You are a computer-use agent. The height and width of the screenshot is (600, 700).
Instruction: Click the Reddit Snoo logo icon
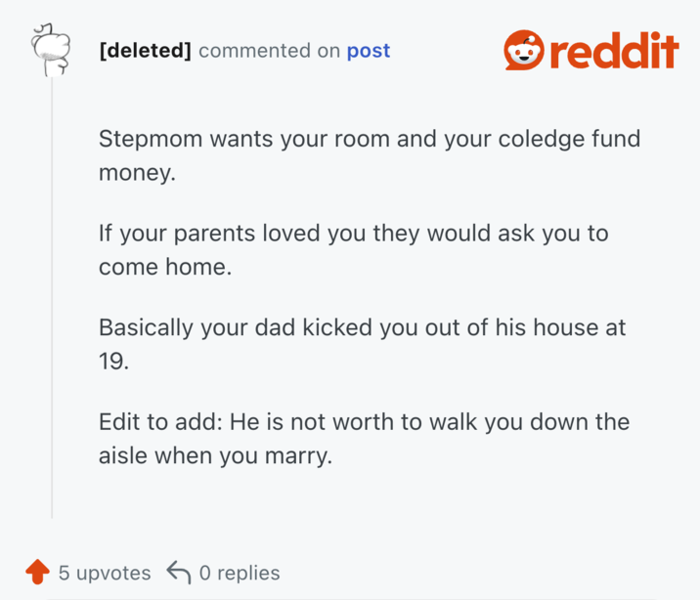click(524, 51)
